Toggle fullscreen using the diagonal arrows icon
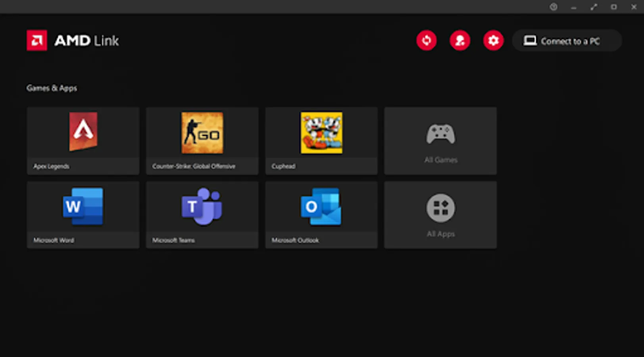 click(594, 7)
